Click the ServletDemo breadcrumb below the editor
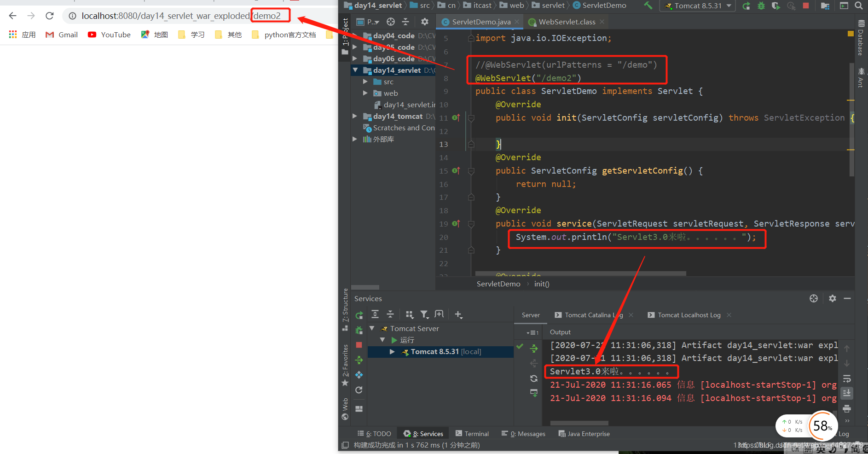The image size is (868, 454). point(498,284)
